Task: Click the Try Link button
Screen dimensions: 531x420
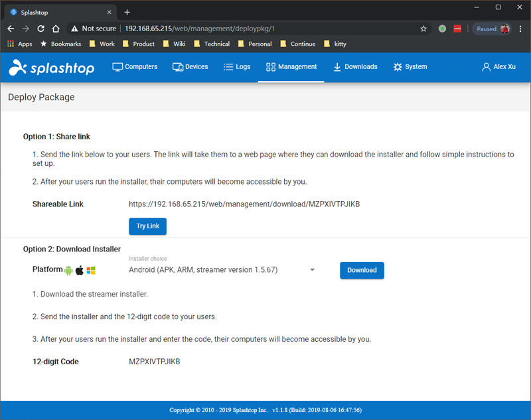Action: click(x=147, y=226)
